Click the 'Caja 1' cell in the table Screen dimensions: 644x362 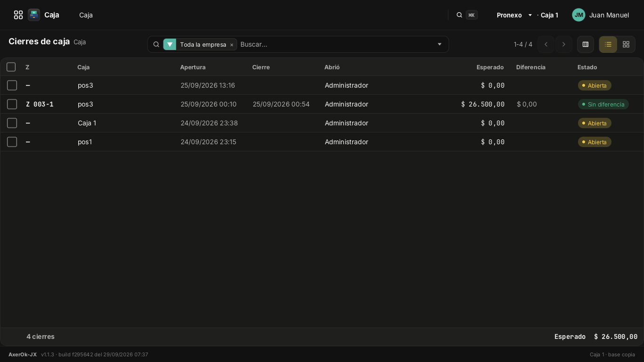pos(87,123)
